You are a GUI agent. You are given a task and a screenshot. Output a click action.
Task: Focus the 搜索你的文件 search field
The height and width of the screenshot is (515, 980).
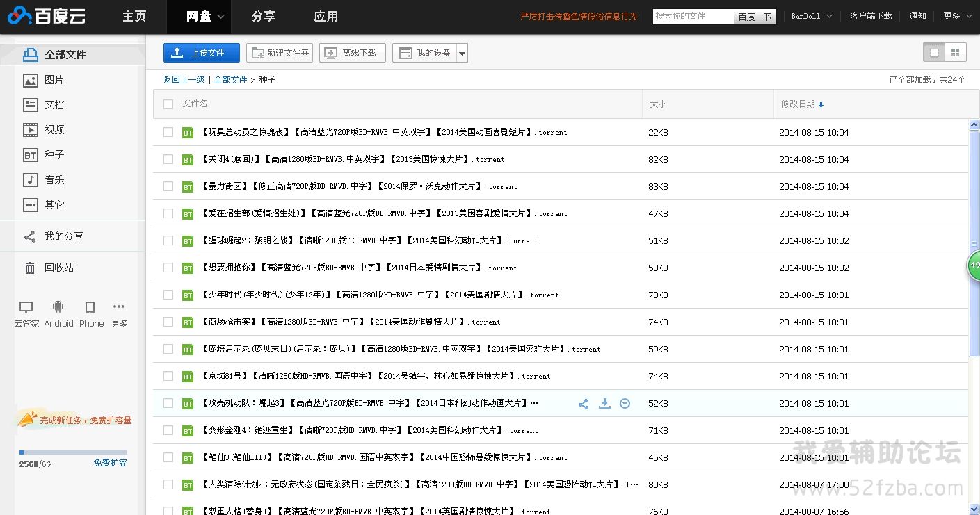[693, 17]
